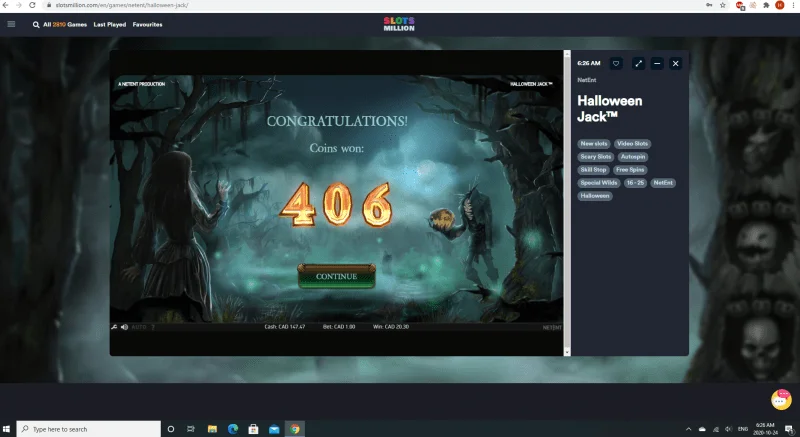Screen dimensions: 800x437
Task: Open Task View in taskbar
Action: (191, 429)
